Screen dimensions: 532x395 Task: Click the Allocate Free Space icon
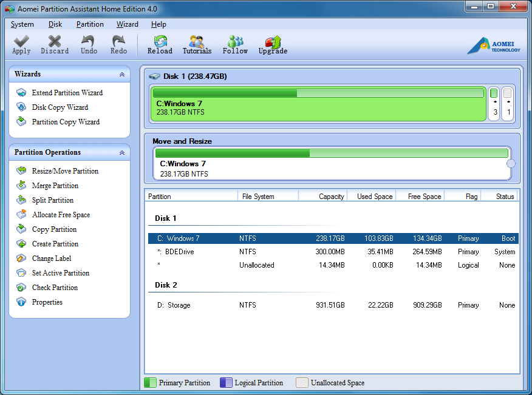[21, 214]
